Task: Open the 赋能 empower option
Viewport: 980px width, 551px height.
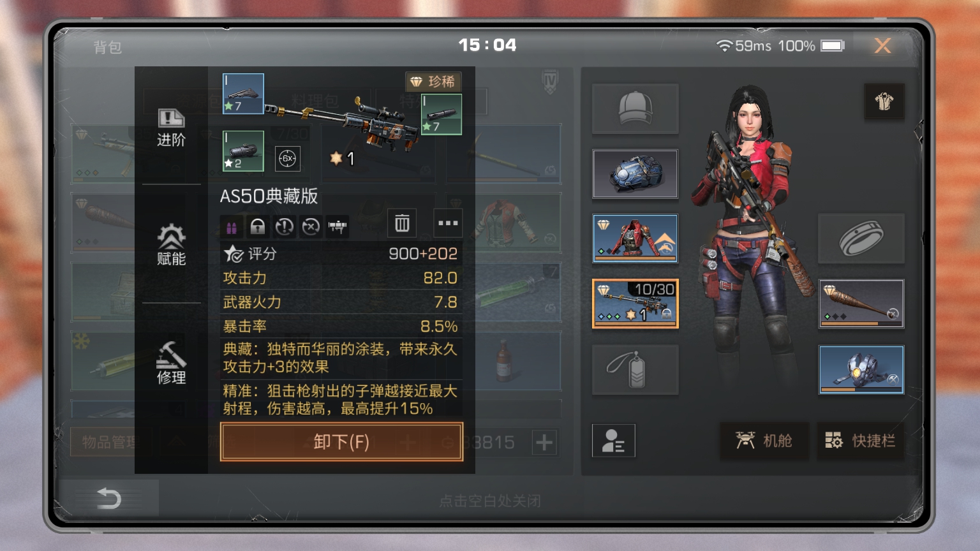Action: pos(171,246)
